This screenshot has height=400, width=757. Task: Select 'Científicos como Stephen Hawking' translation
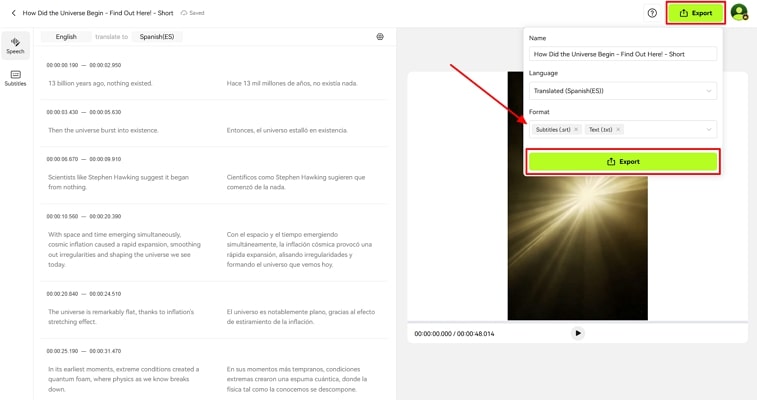296,182
